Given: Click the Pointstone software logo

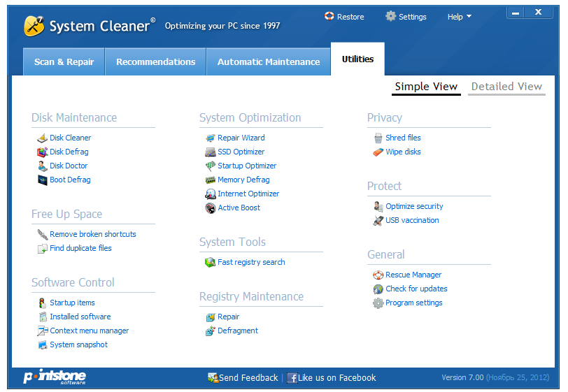Looking at the screenshot, I should point(55,377).
